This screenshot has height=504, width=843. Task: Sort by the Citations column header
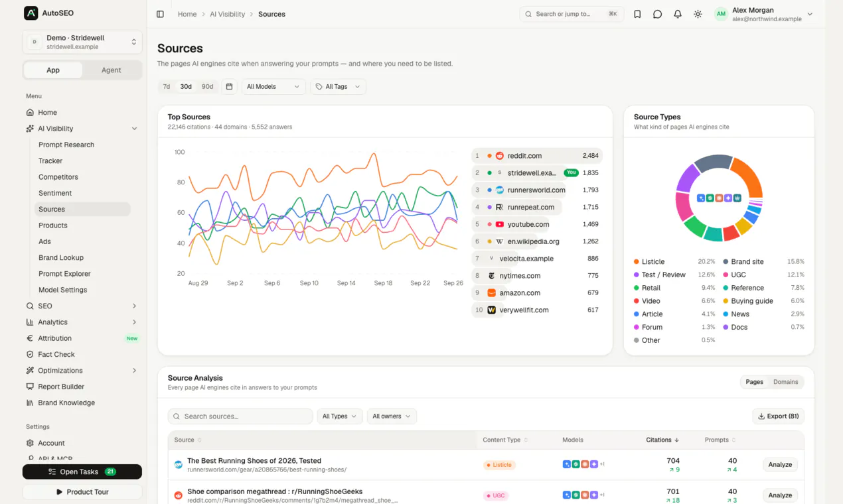(x=662, y=440)
